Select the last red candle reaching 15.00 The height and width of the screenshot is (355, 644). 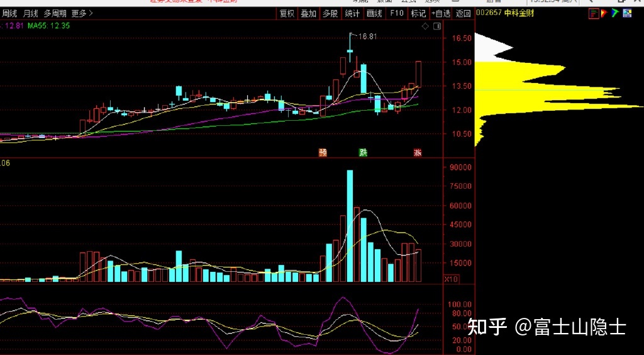click(418, 74)
